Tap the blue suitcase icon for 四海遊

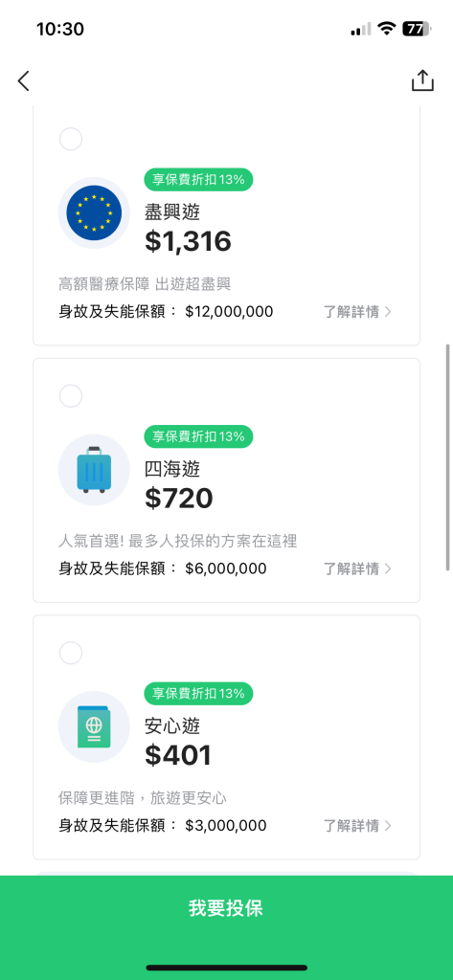94,470
